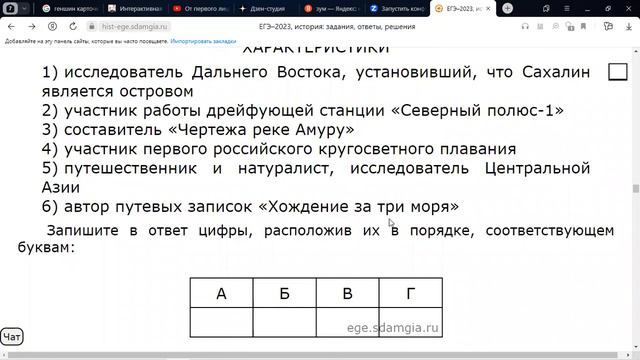This screenshot has height=360, width=640.
Task: Open the bookmarks manager icon in title bar
Action: tap(546, 8)
